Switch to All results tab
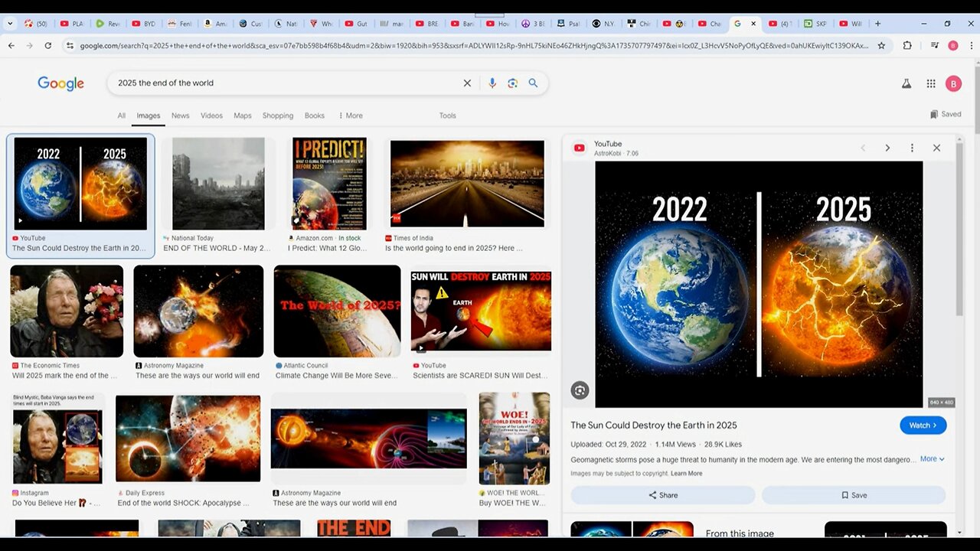 [121, 116]
